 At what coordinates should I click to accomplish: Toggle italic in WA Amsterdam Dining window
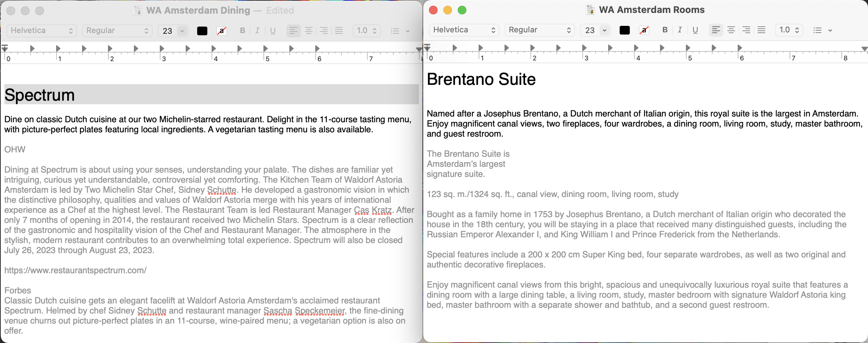tap(257, 31)
